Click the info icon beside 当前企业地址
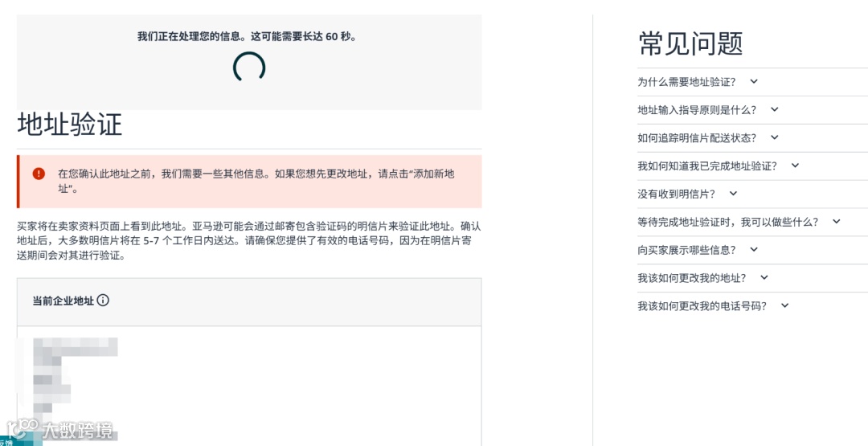Screen dimensions: 868x446 tap(103, 301)
